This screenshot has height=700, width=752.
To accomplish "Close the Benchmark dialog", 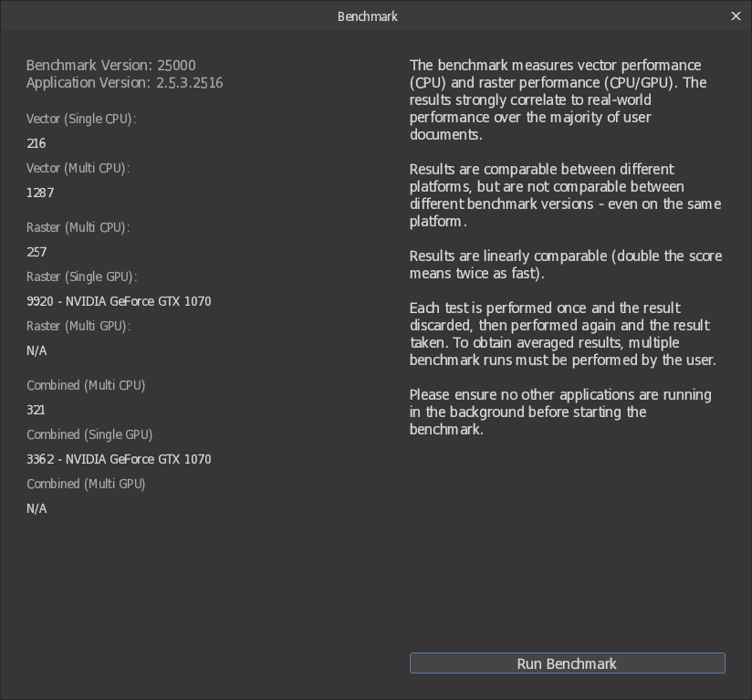I will click(x=736, y=16).
